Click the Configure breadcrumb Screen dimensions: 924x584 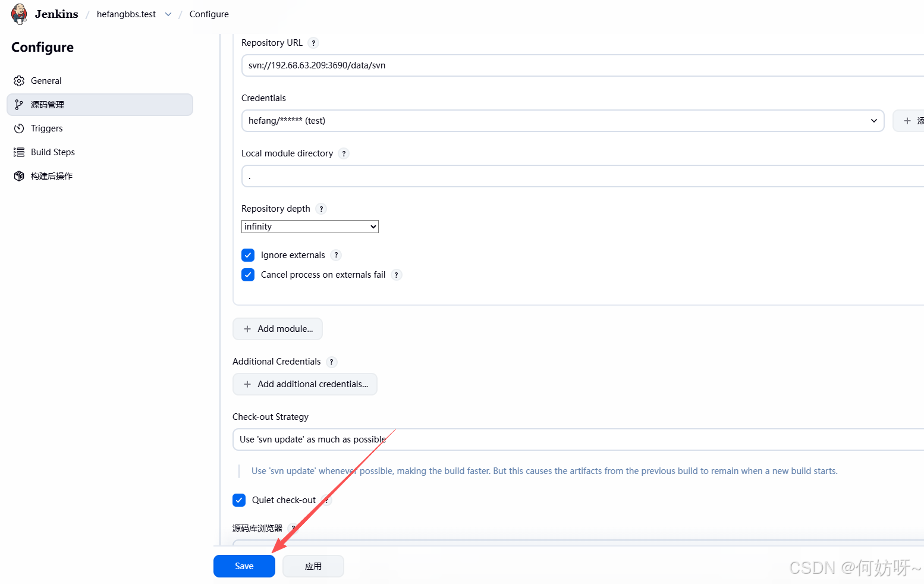tap(209, 14)
